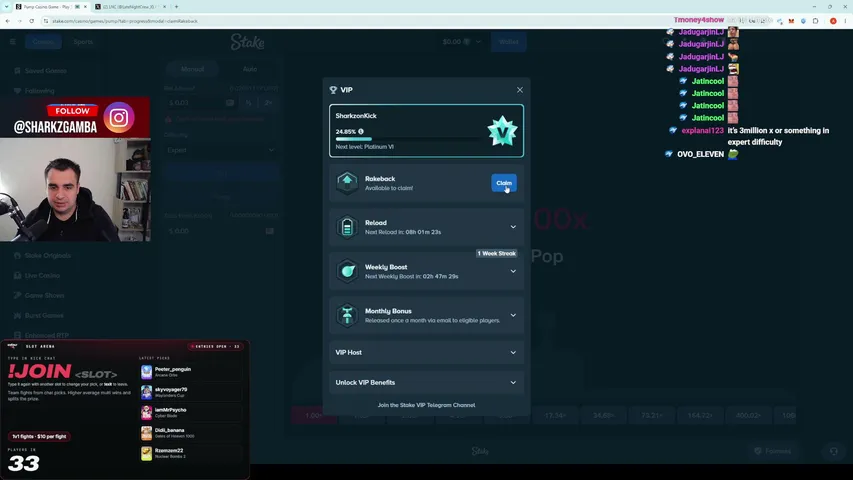Open Enhanced RTP in sidebar
The height and width of the screenshot is (480, 853).
[x=46, y=335]
